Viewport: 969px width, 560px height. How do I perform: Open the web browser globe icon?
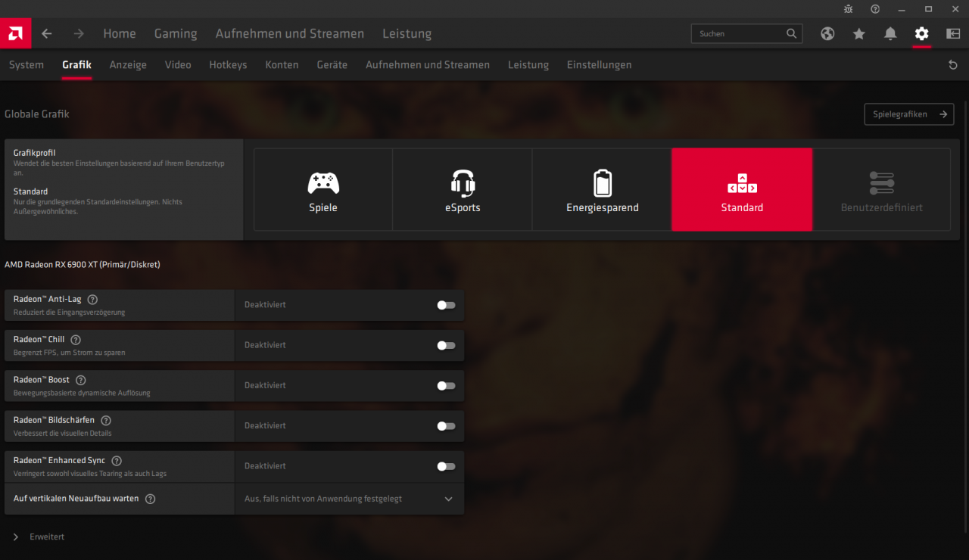click(827, 33)
